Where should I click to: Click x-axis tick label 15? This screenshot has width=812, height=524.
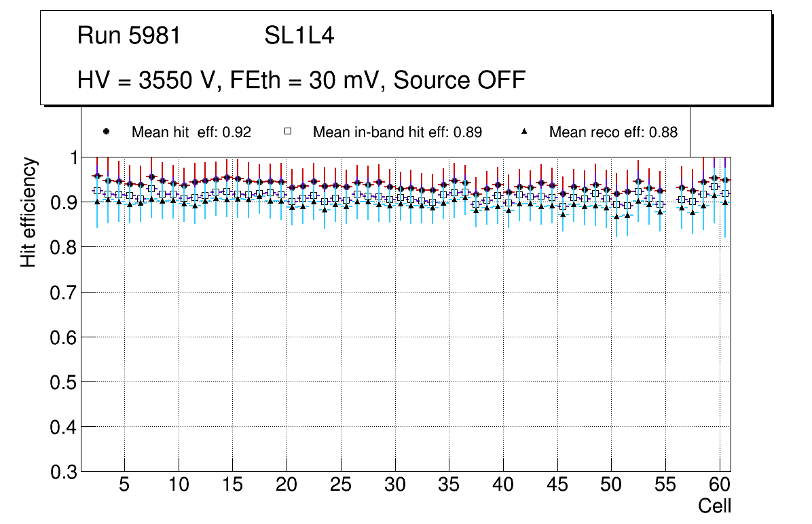tap(232, 485)
